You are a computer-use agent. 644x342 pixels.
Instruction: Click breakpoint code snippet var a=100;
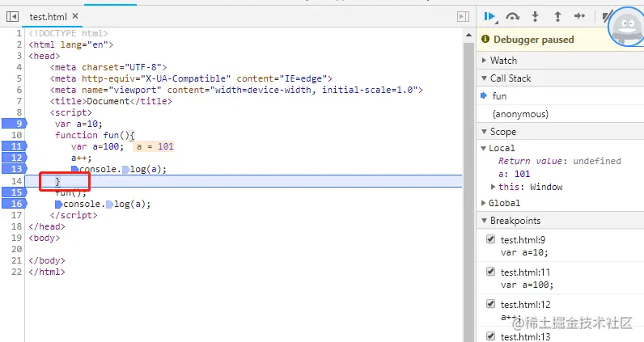(x=527, y=285)
